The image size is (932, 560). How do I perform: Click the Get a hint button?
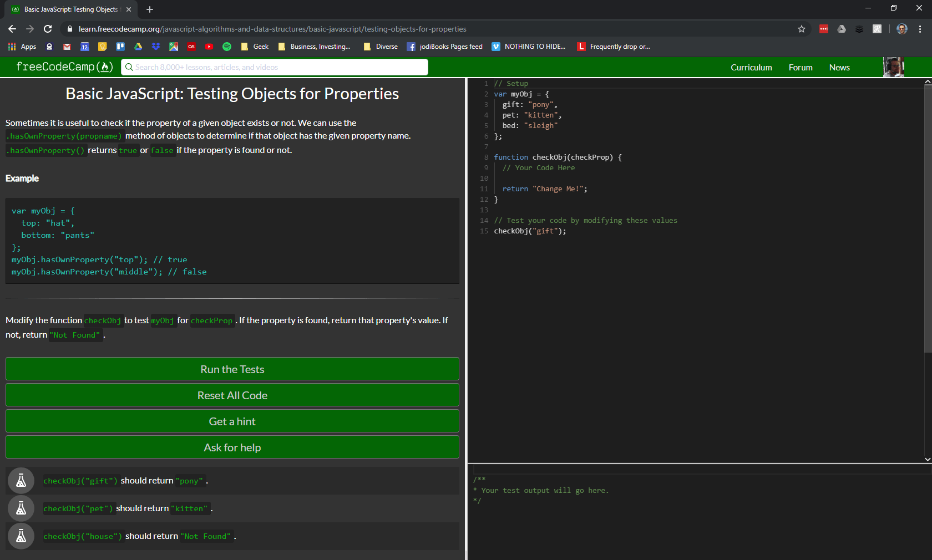(232, 421)
